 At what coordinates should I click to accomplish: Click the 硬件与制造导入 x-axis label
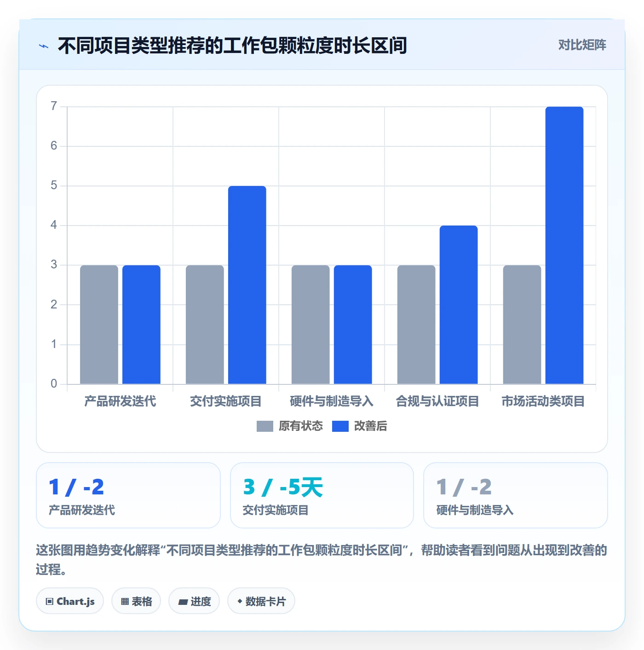coord(332,401)
